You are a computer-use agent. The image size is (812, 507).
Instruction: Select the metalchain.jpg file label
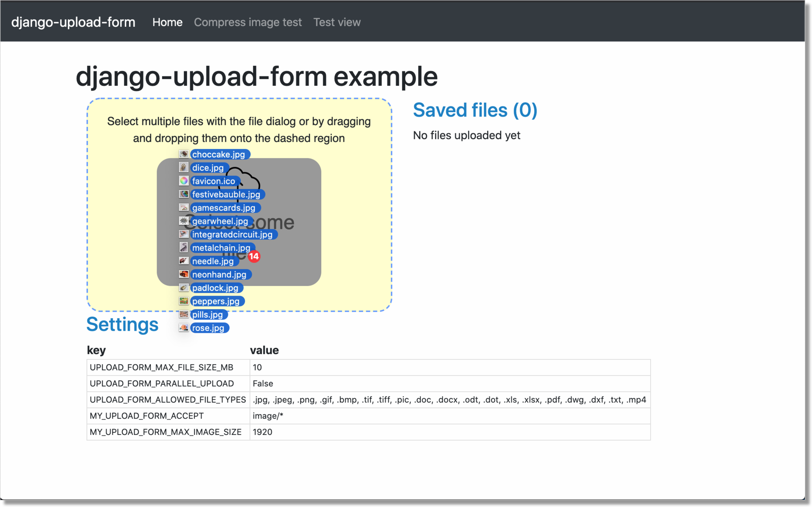click(x=221, y=248)
